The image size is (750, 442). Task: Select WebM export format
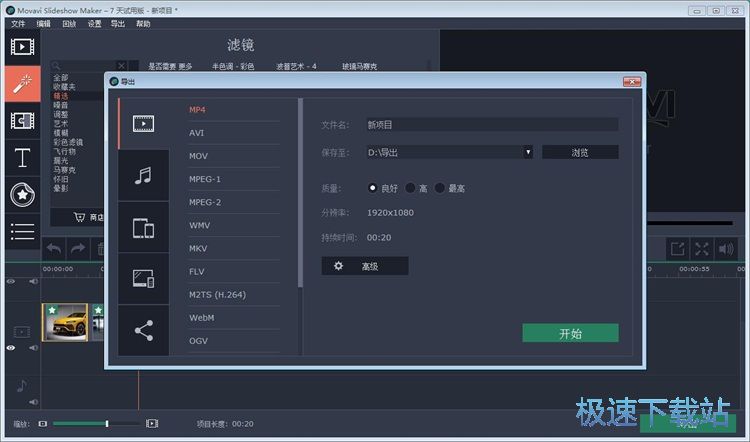(x=201, y=318)
